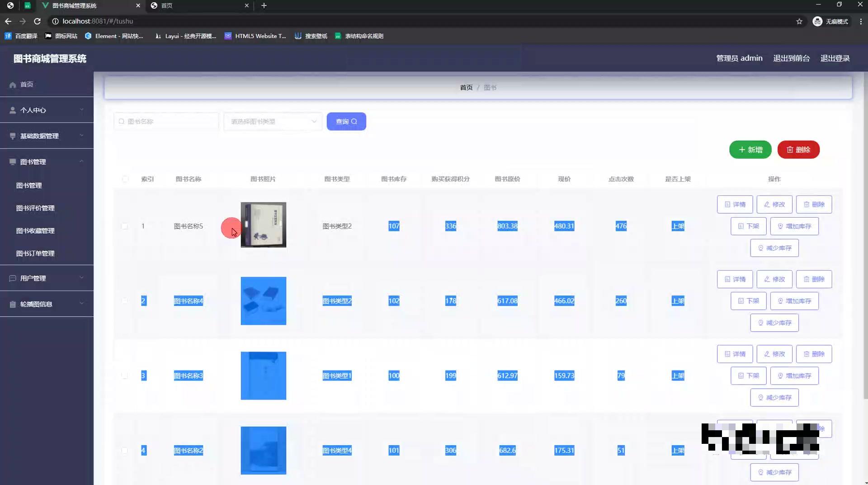Expand 基础数据管理 sidebar menu
868x485 pixels.
pyautogui.click(x=47, y=136)
